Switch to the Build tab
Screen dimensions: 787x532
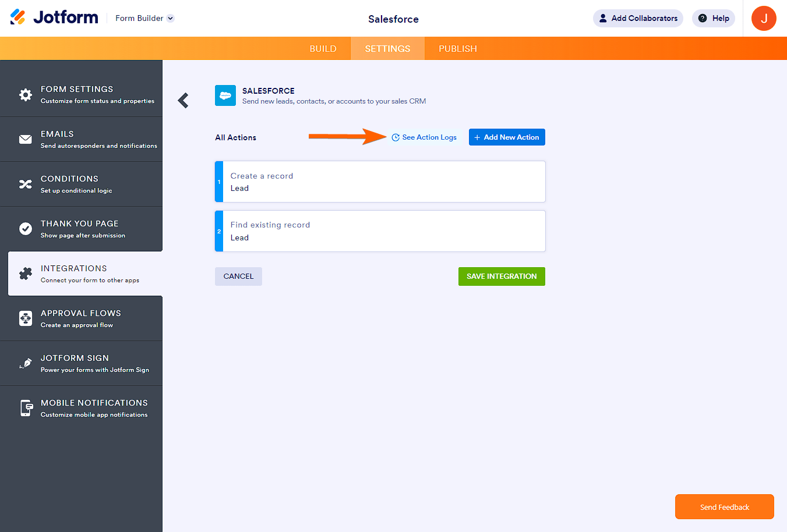(x=323, y=48)
